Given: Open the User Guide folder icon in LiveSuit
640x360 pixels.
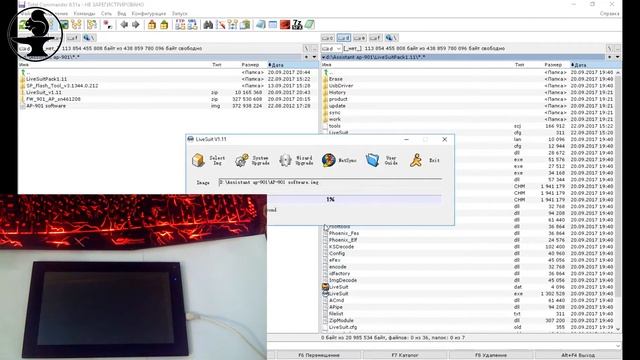Looking at the screenshot, I should [x=372, y=160].
